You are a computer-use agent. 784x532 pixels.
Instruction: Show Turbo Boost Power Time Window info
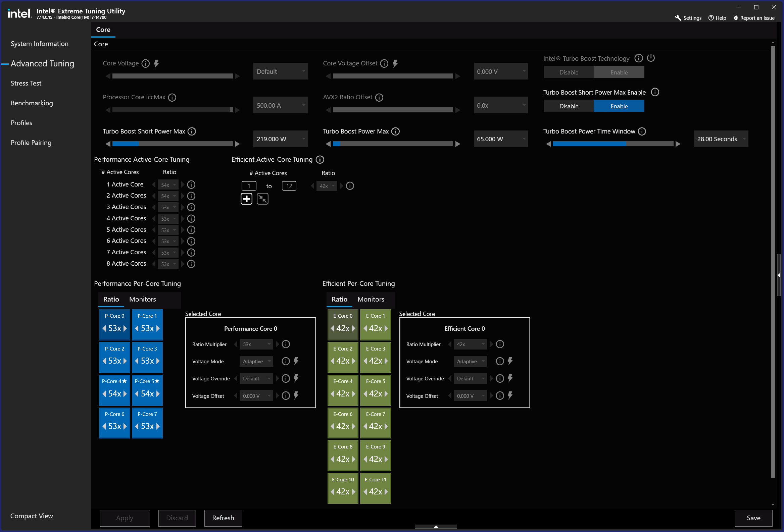pos(642,131)
